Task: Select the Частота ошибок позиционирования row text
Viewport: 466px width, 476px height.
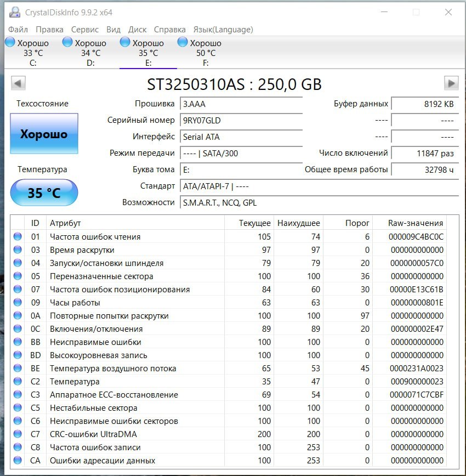Action: [x=120, y=290]
